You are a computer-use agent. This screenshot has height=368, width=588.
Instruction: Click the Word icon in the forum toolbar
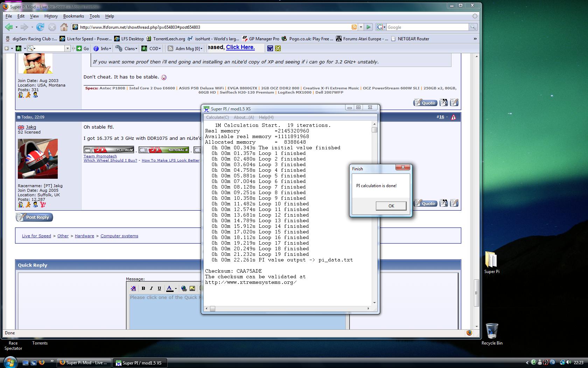point(270,48)
